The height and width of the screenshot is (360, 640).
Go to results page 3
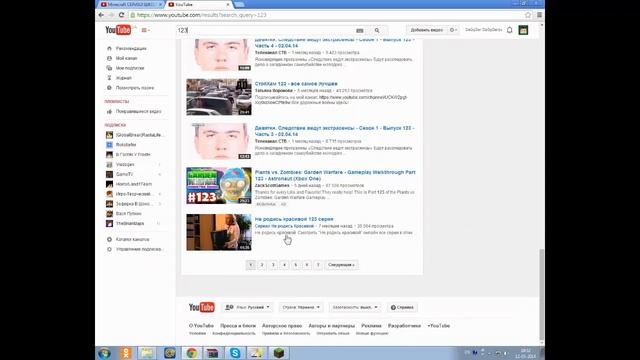pos(273,265)
